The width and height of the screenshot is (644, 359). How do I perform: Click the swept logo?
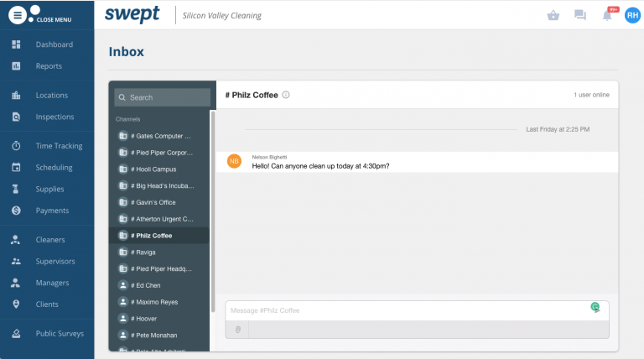[132, 15]
